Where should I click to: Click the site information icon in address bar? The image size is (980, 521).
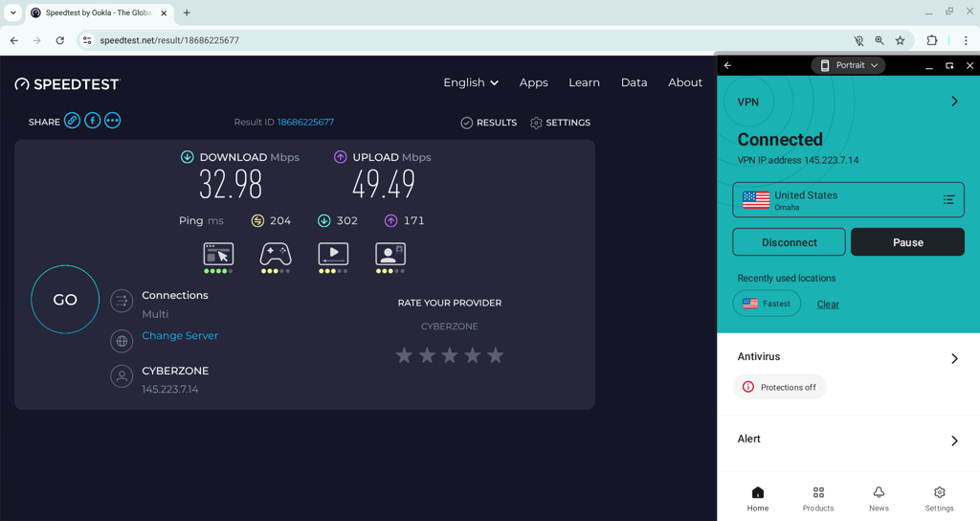(x=87, y=40)
